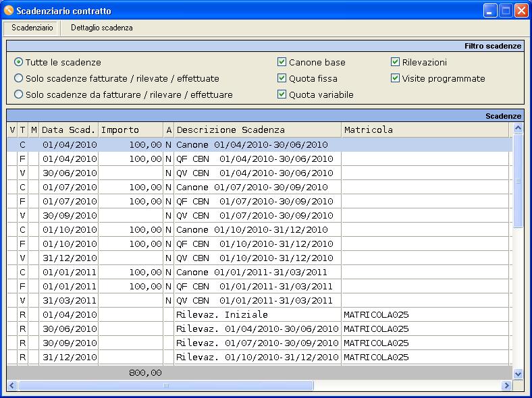Uncheck the Rilevazioni checkbox
The image size is (532, 398).
[396, 62]
